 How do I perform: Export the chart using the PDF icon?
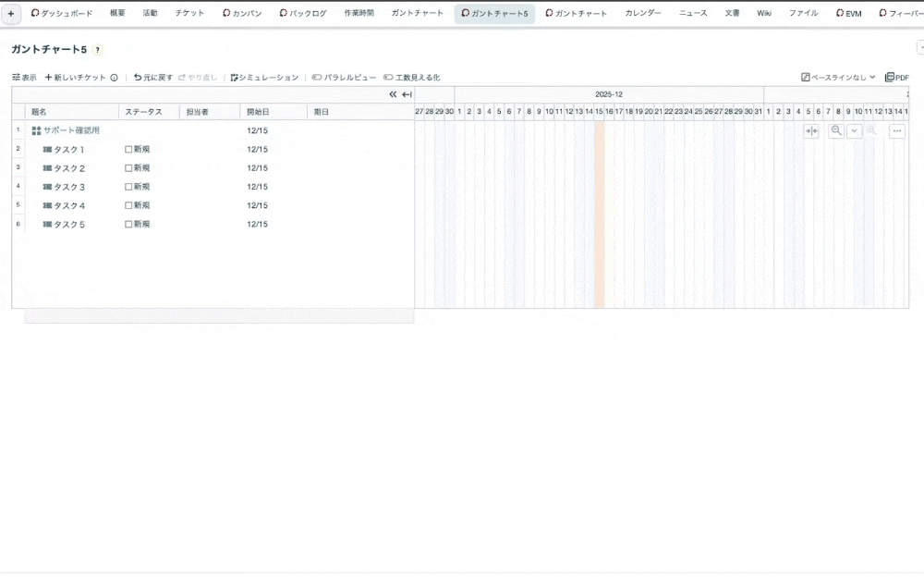[x=896, y=78]
